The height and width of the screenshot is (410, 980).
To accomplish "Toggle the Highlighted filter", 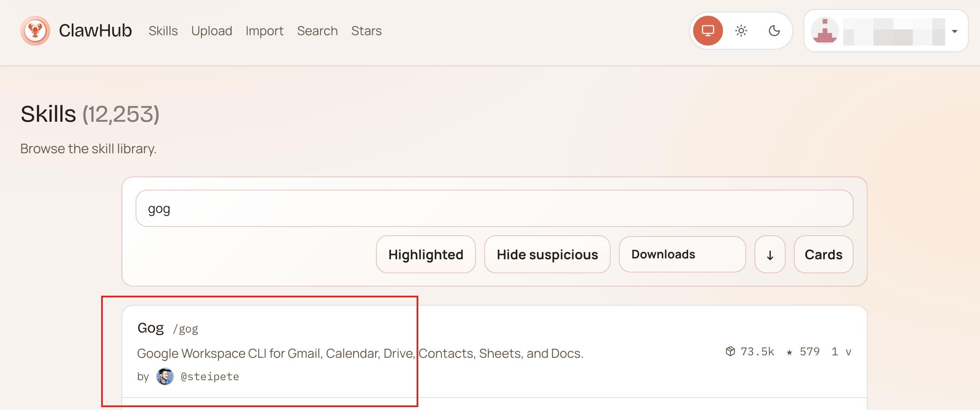I will tap(425, 254).
